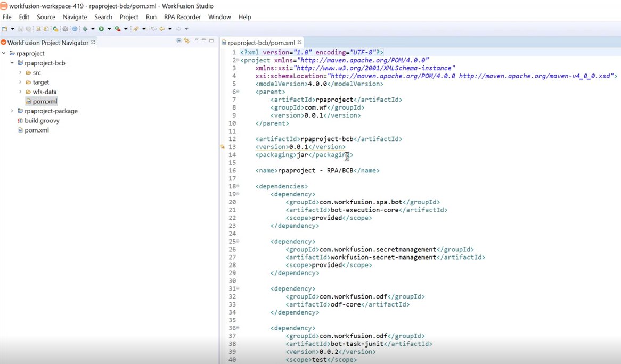The width and height of the screenshot is (621, 364).
Task: Select the rpaproject-package module
Action: pos(51,111)
